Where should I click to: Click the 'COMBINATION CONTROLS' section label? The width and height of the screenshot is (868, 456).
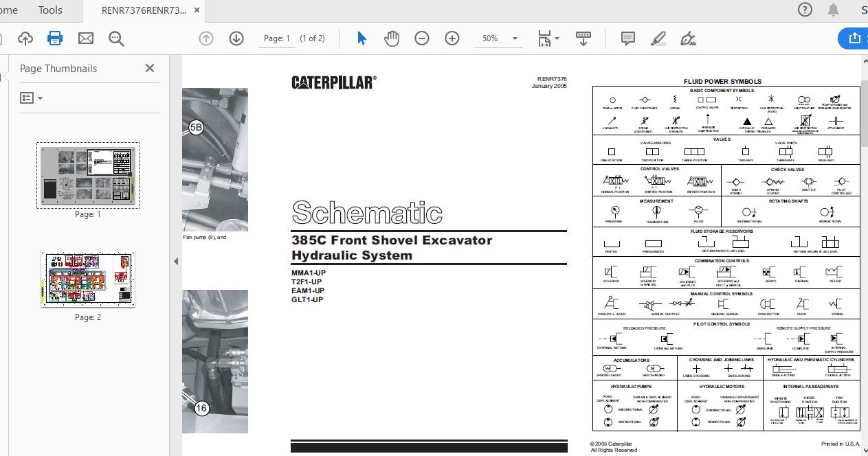click(722, 261)
